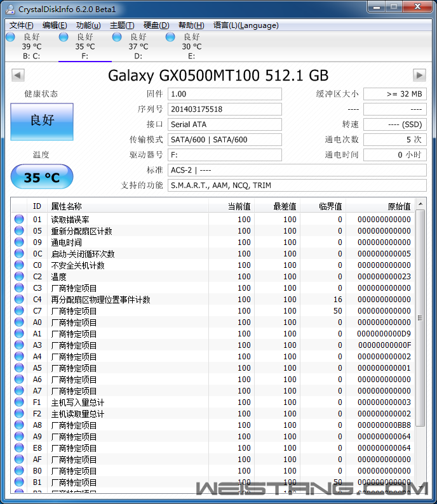Select the B: C: disk at 39 °C
Viewport: 437px width, 504px height.
32,46
